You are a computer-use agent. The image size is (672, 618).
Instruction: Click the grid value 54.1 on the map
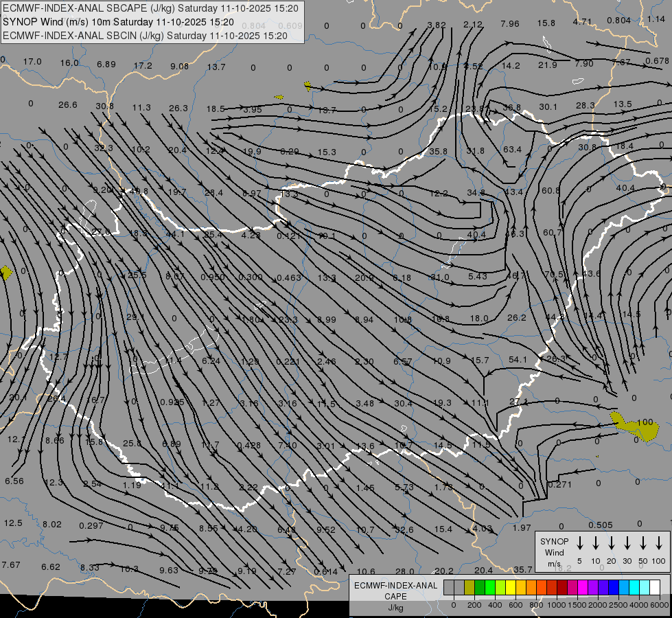pos(518,359)
